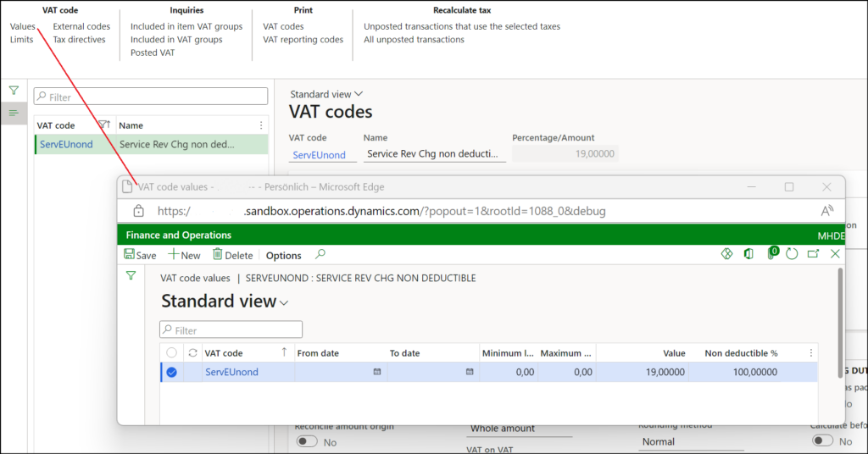Click the lock icon in Edge address bar
The image size is (868, 454).
[138, 211]
